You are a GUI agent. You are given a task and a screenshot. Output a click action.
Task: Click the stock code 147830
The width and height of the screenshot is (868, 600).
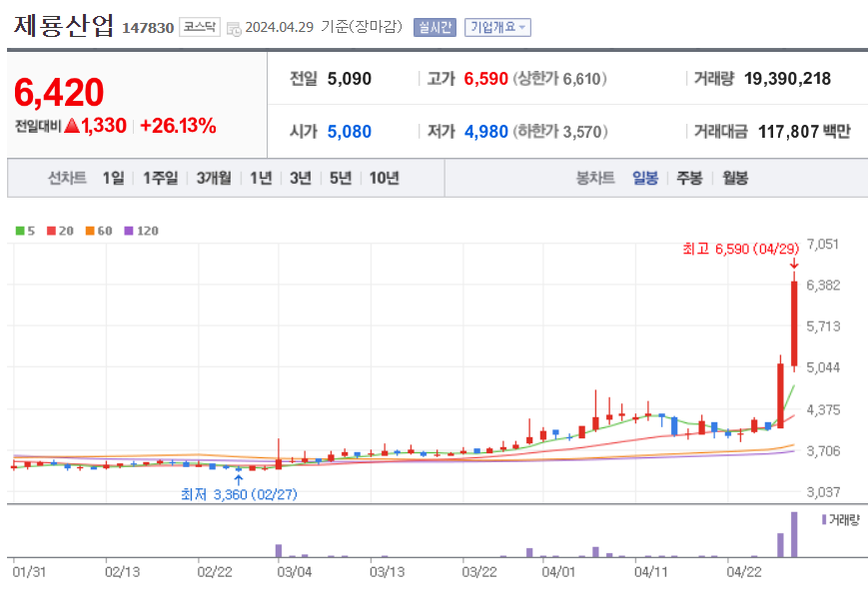(x=148, y=28)
